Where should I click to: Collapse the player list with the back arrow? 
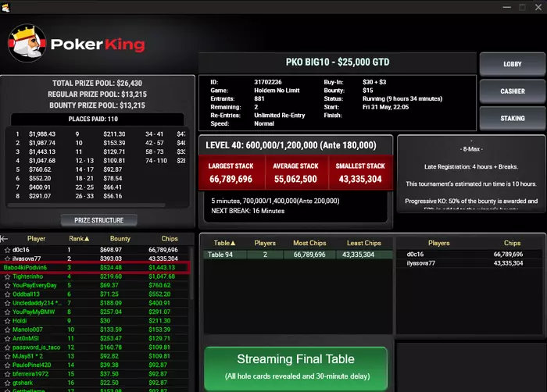coord(4,238)
